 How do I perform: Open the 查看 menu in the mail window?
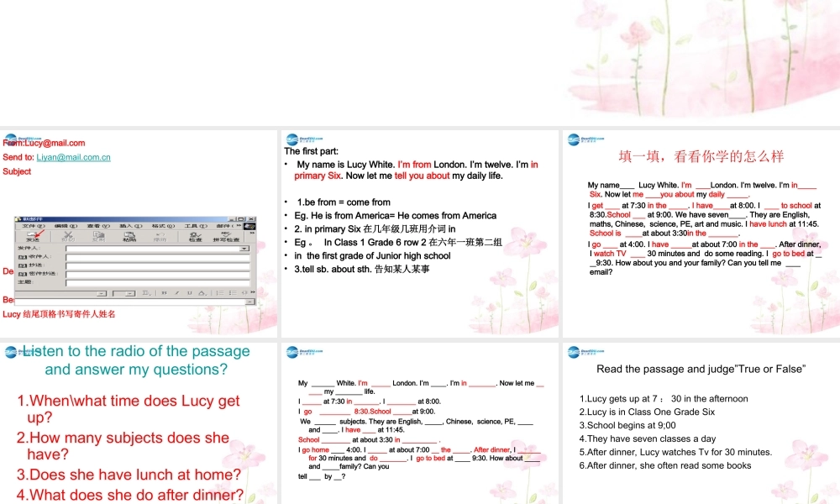click(x=98, y=226)
